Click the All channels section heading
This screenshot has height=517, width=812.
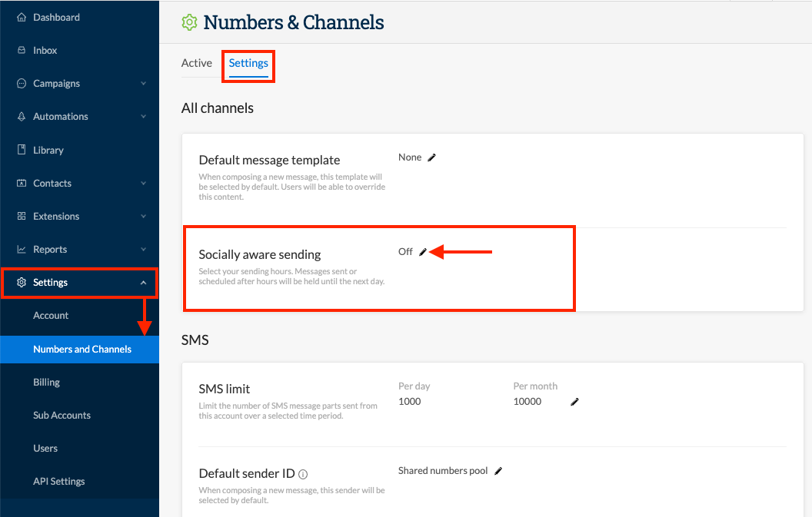(x=218, y=108)
